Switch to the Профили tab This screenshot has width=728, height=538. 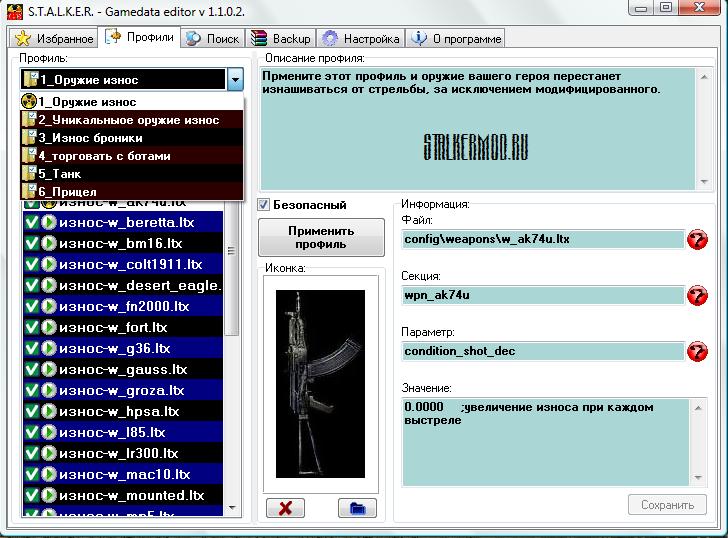pyautogui.click(x=140, y=37)
